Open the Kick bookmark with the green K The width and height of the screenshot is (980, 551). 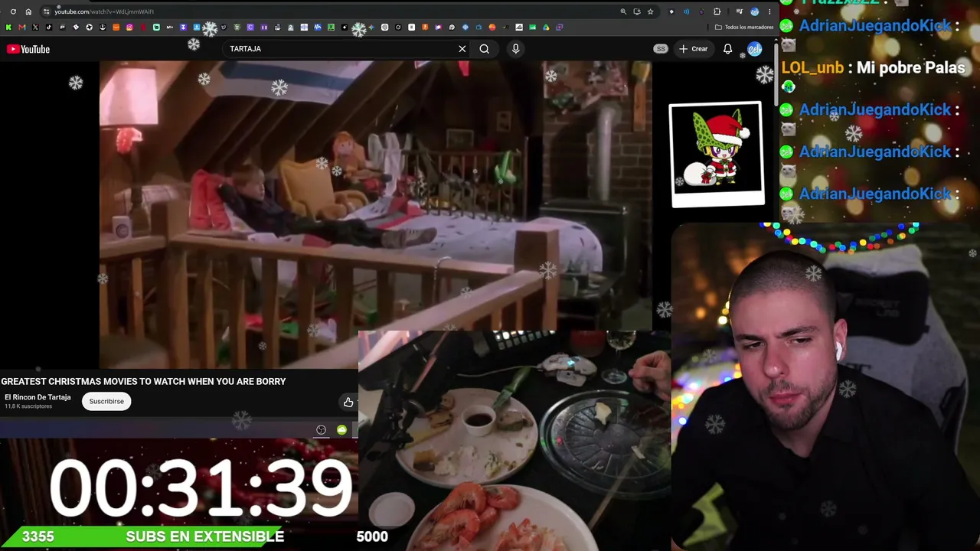[8, 28]
